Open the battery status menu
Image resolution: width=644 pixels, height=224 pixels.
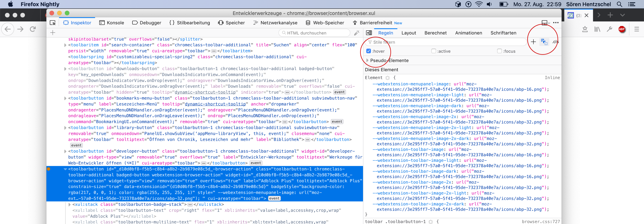coord(503,4)
